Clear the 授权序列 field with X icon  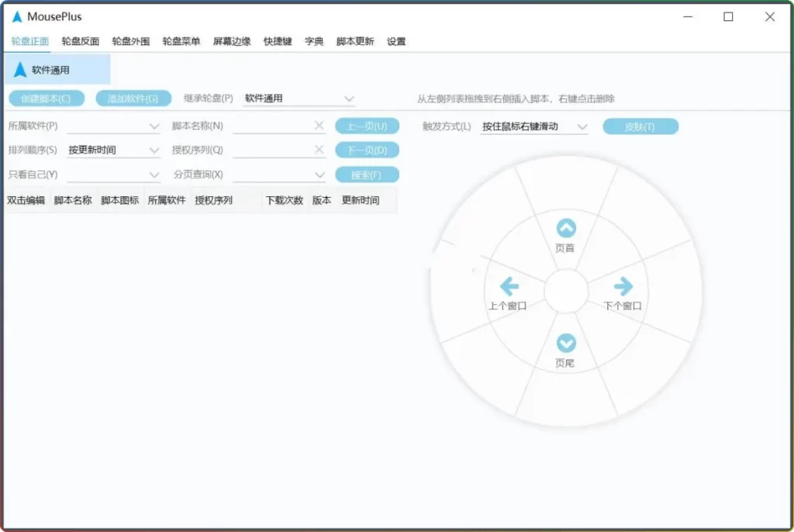319,150
